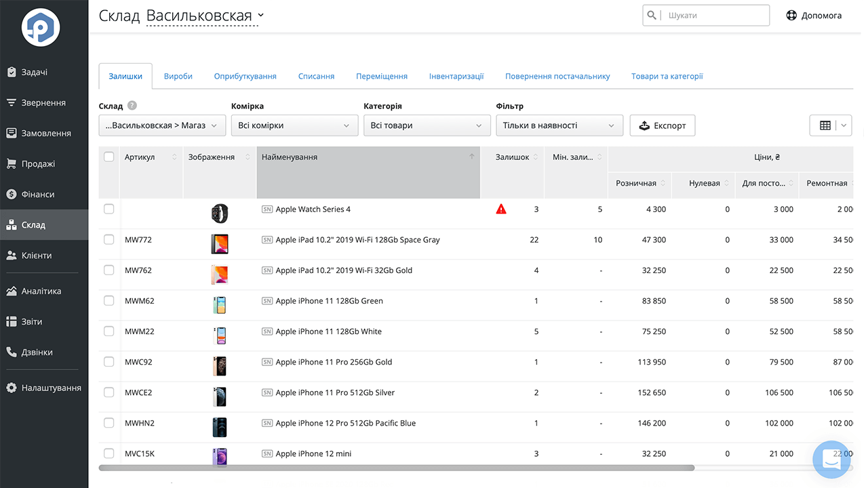868x488 pixels.
Task: Click the question mark next to Склад label
Action: [132, 106]
